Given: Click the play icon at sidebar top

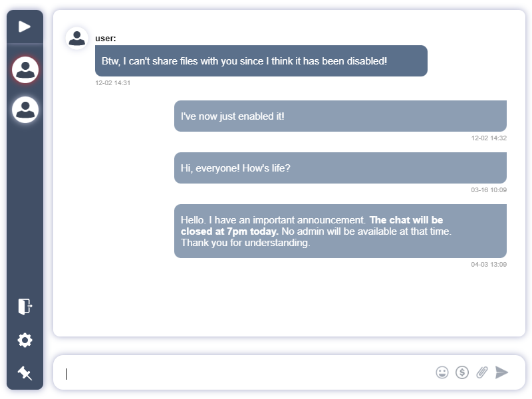Looking at the screenshot, I should (x=25, y=27).
